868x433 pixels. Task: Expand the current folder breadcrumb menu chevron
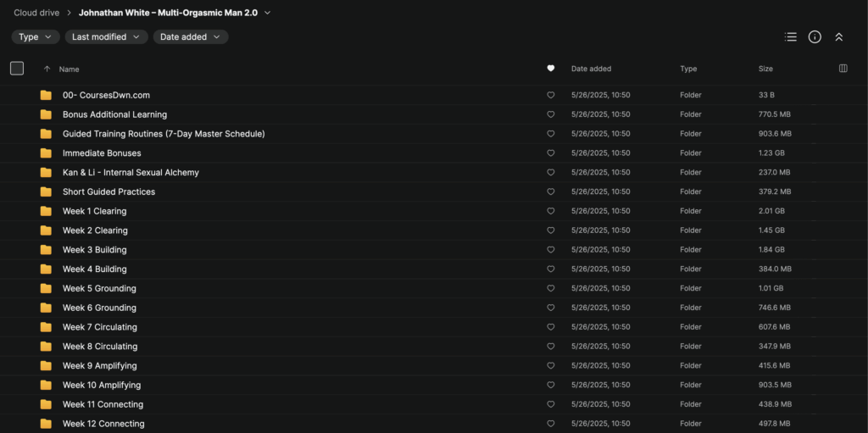coord(268,13)
